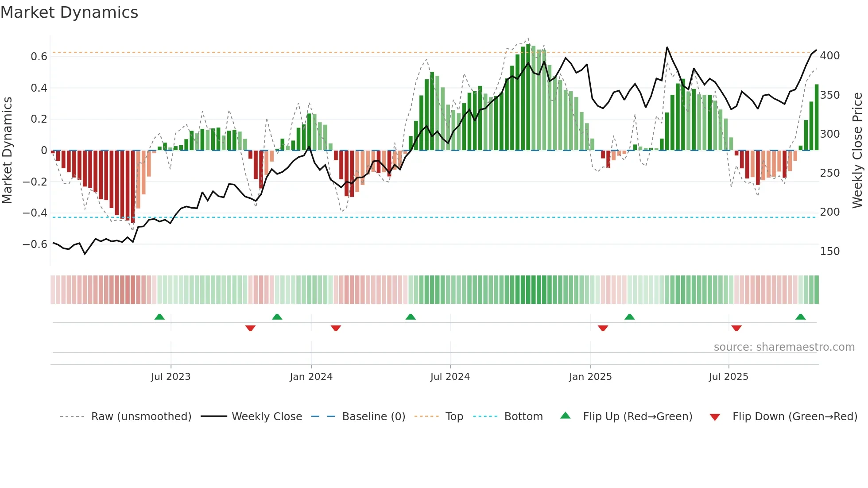
Task: Click the last green flip-up triangle at far right
Action: [x=800, y=317]
